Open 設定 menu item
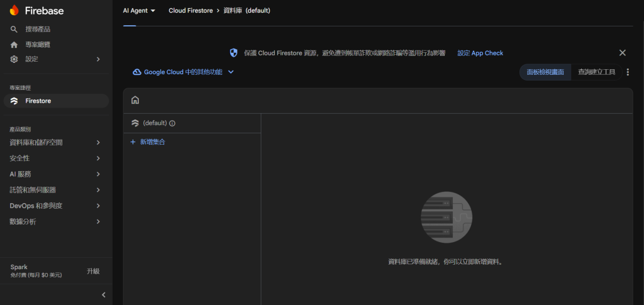Viewport: 644px width, 305px height. click(31, 59)
